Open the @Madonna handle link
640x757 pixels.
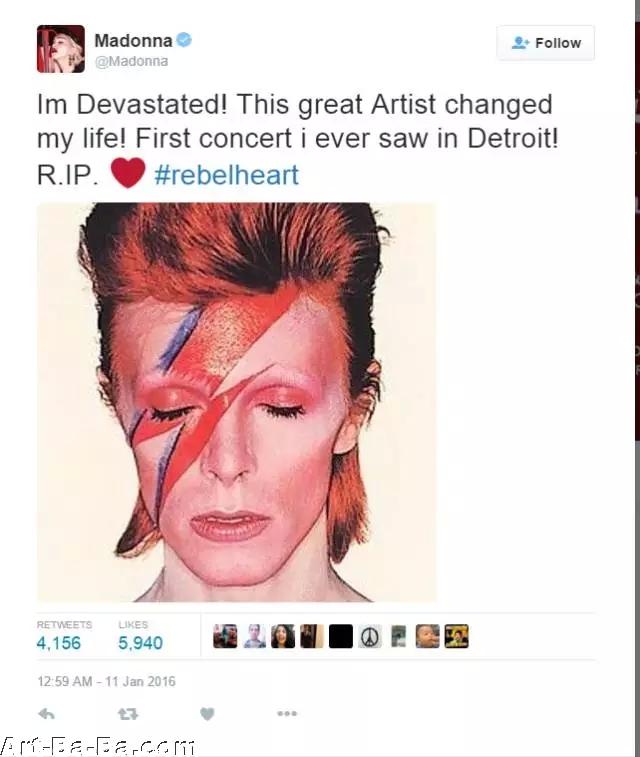pos(131,62)
